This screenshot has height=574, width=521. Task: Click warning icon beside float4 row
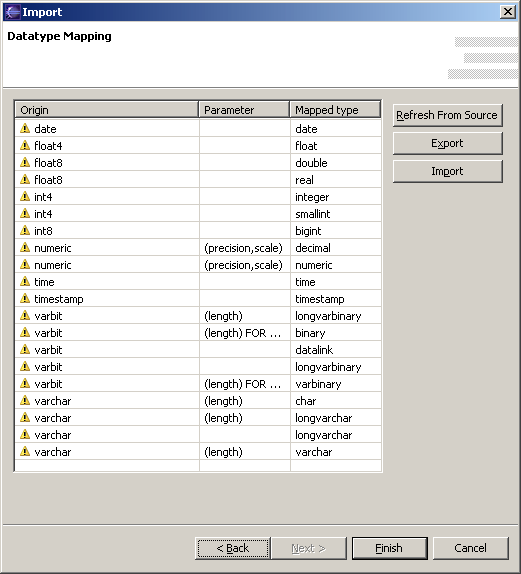click(25, 145)
